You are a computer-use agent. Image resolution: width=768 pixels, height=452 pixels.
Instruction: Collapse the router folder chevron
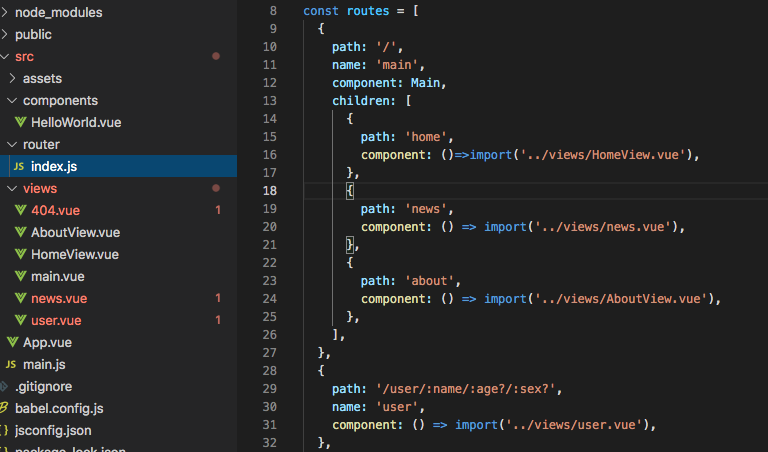click(12, 144)
